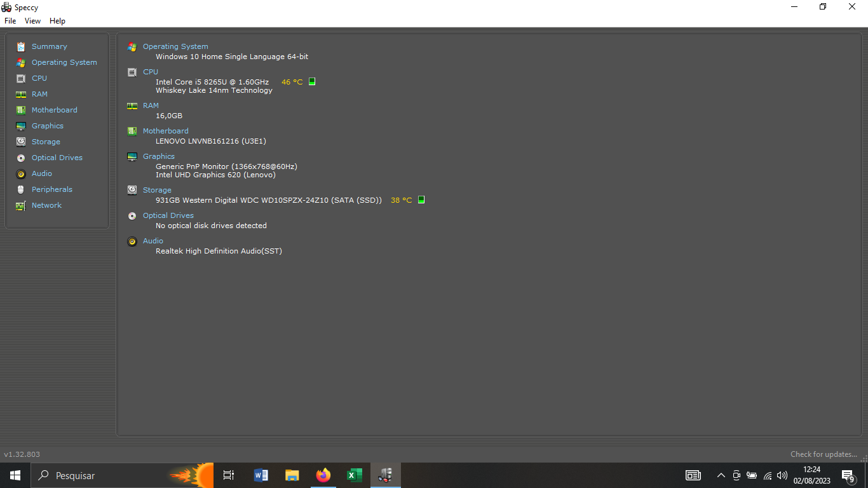Click the Motherboard icon in summary pane
868x488 pixels.
tap(132, 131)
